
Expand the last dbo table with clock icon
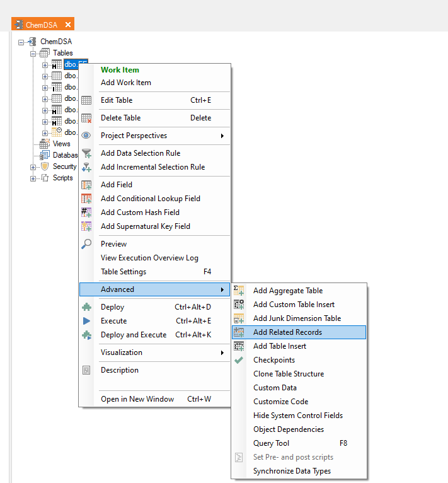click(45, 133)
